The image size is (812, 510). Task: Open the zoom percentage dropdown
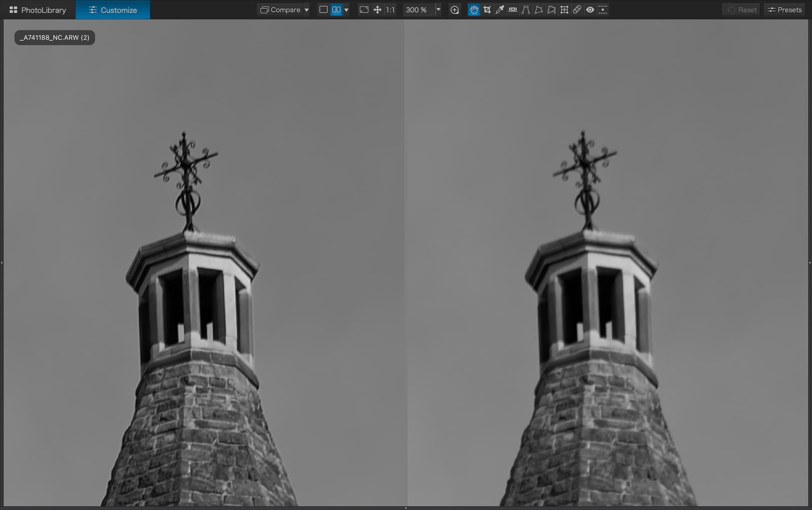click(x=438, y=10)
